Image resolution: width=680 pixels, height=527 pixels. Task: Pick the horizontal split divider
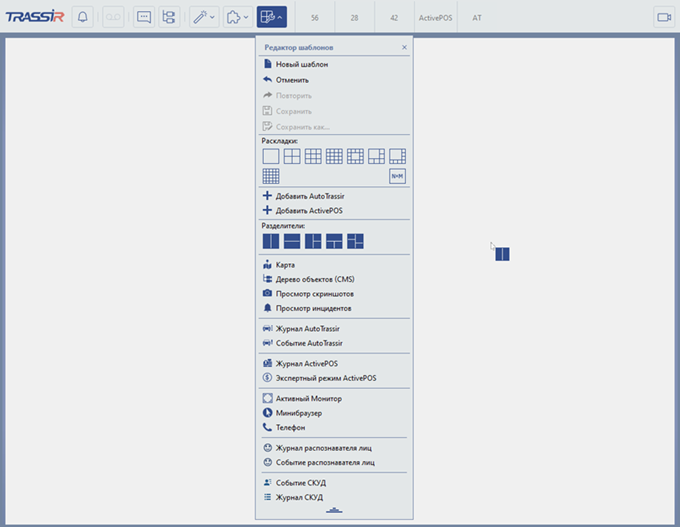pyautogui.click(x=292, y=241)
